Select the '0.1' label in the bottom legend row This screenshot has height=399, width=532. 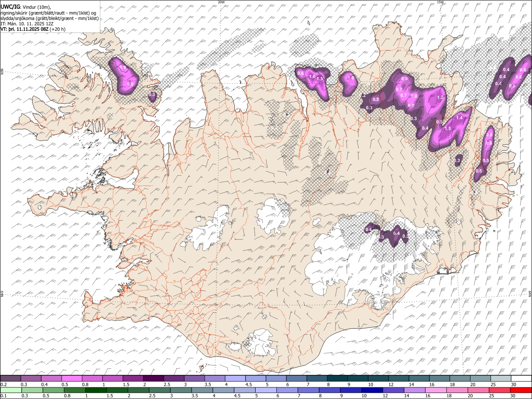(x=3, y=396)
